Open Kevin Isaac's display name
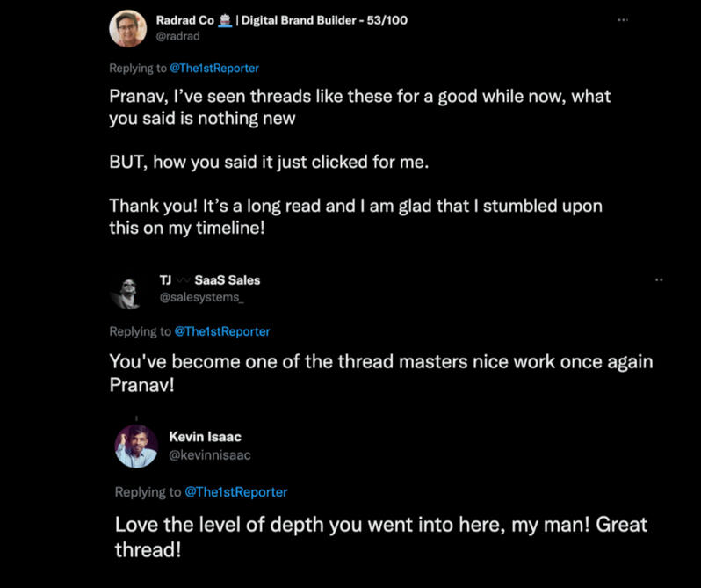The height and width of the screenshot is (588, 701). coord(206,437)
